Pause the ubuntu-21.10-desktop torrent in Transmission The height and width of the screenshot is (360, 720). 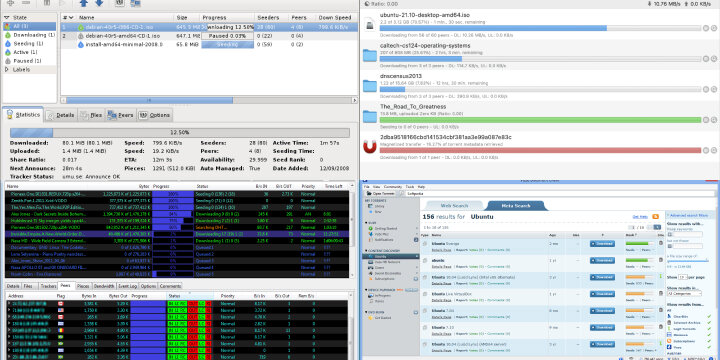pyautogui.click(x=706, y=28)
